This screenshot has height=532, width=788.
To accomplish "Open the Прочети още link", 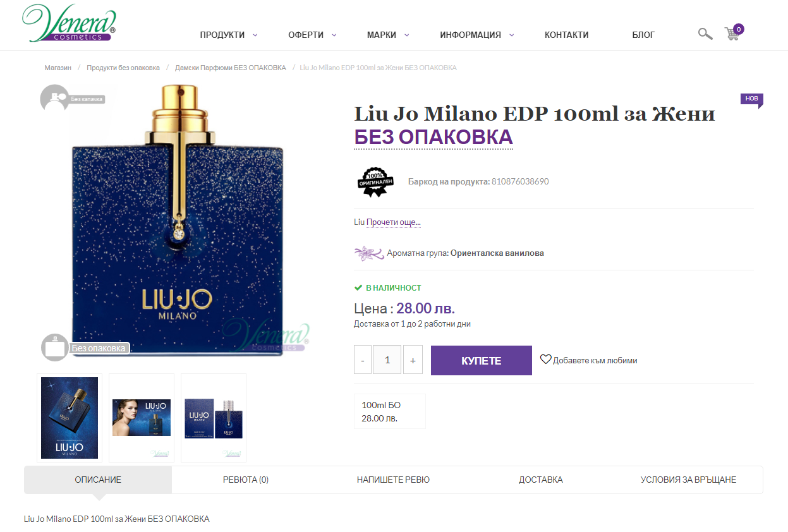I will tap(394, 222).
